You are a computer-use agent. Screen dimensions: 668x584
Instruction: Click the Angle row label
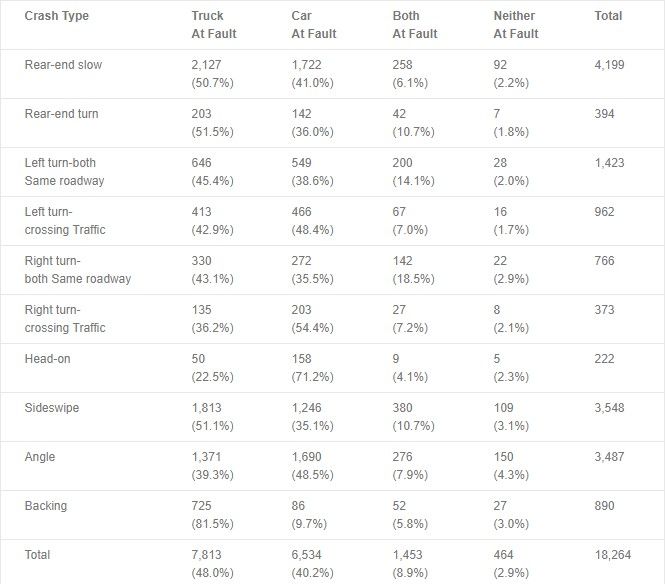(x=40, y=457)
